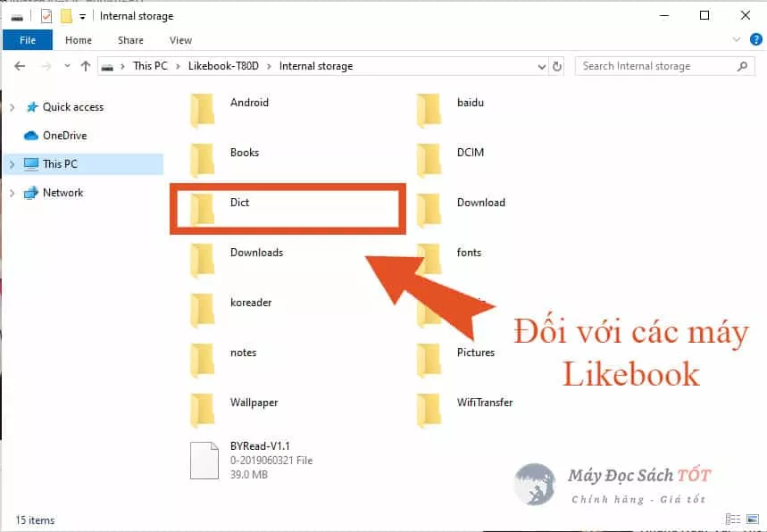
Task: Select the WifiTransfer folder icon
Action: click(429, 411)
